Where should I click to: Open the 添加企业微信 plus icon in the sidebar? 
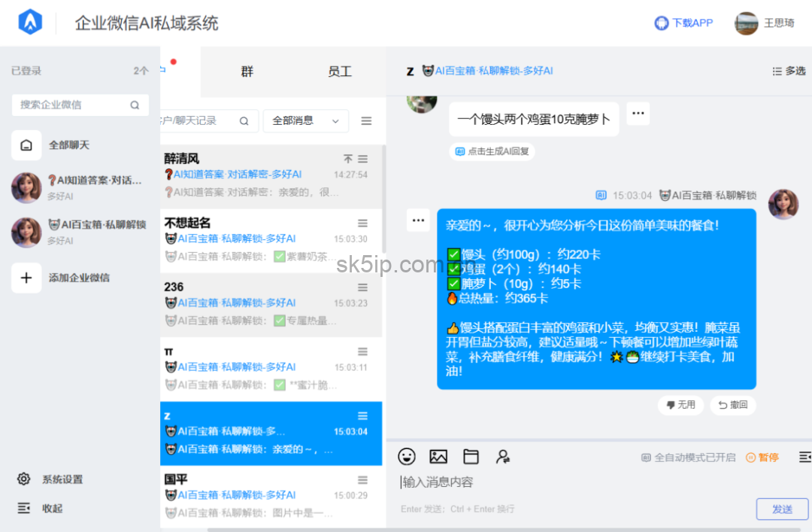(26, 278)
